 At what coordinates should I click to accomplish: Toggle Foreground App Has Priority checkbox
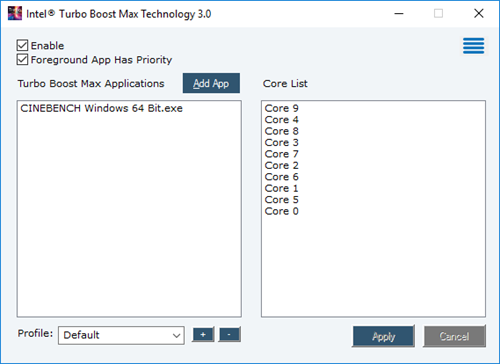[x=22, y=60]
